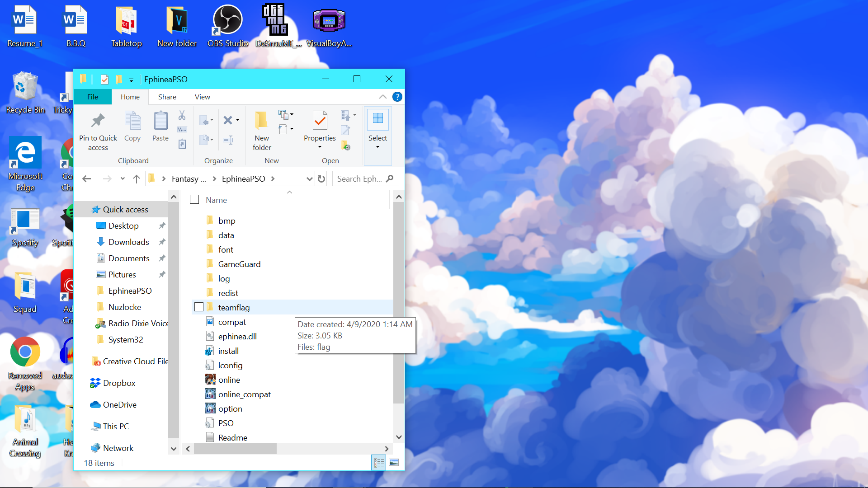Click the Refresh icon beside address bar
The width and height of the screenshot is (868, 488).
(x=321, y=179)
